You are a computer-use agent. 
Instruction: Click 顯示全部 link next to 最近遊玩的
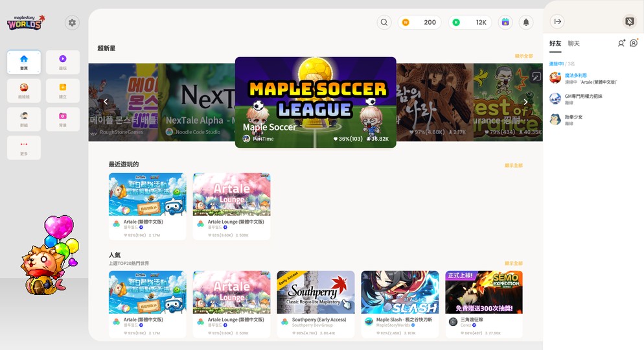point(513,165)
